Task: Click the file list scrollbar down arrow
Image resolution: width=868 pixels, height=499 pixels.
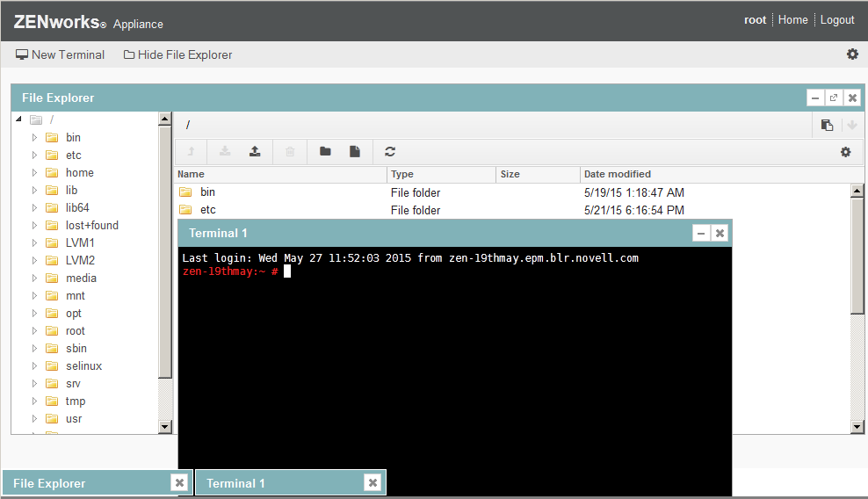Action: point(857,426)
